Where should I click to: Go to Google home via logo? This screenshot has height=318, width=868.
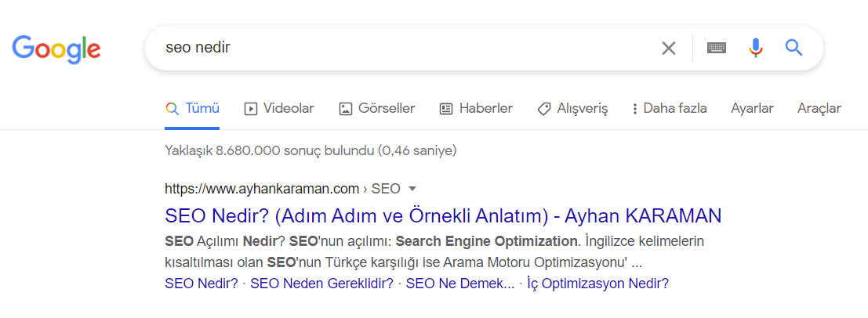56,49
